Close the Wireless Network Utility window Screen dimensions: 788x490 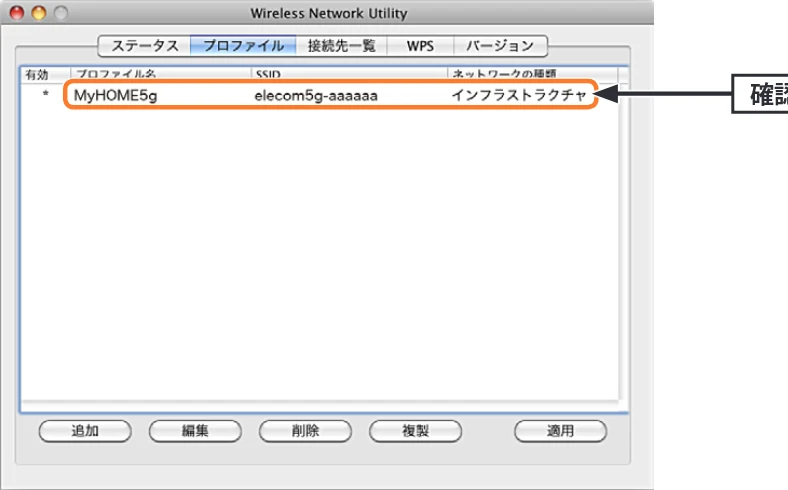(x=17, y=13)
